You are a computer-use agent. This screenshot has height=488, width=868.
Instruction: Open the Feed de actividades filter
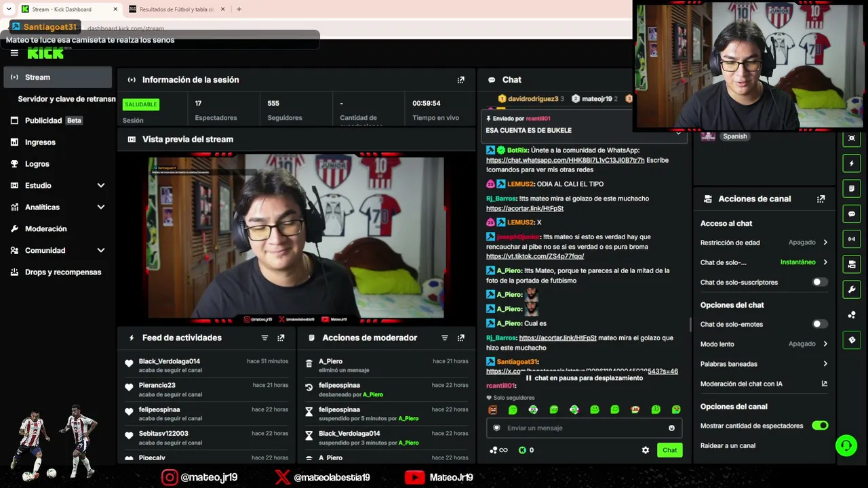[x=264, y=338]
